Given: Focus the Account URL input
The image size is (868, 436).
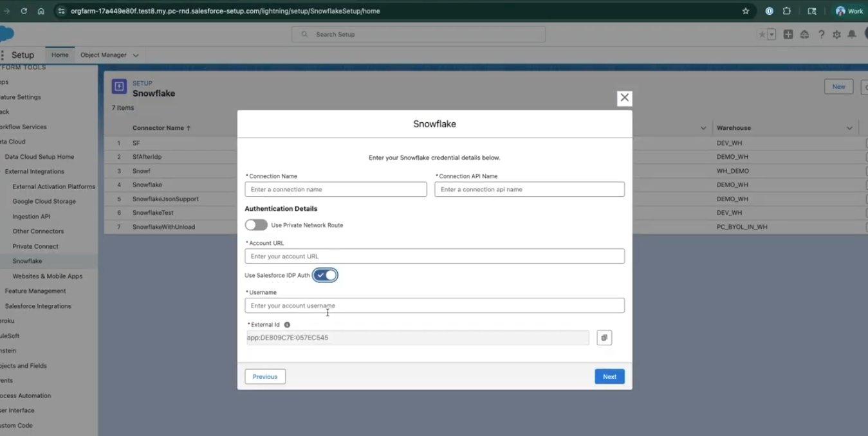Looking at the screenshot, I should (x=435, y=256).
